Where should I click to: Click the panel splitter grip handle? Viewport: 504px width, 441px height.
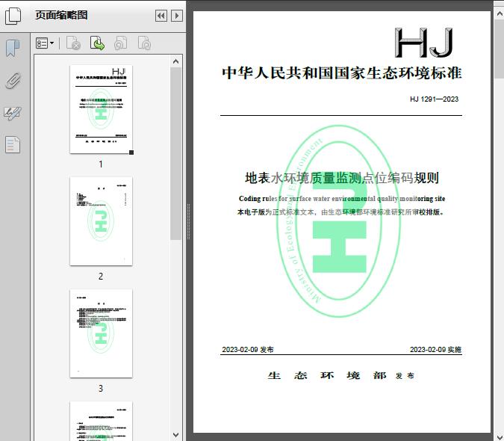(x=189, y=222)
